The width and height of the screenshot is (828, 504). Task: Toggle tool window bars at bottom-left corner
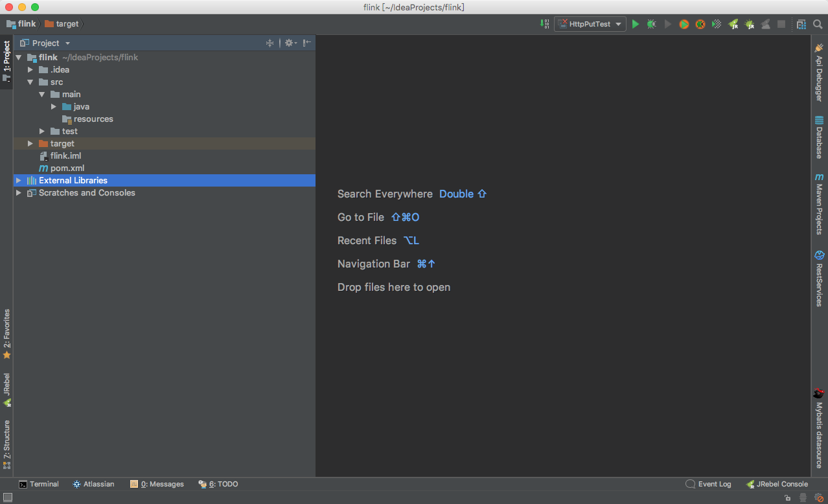pos(8,498)
